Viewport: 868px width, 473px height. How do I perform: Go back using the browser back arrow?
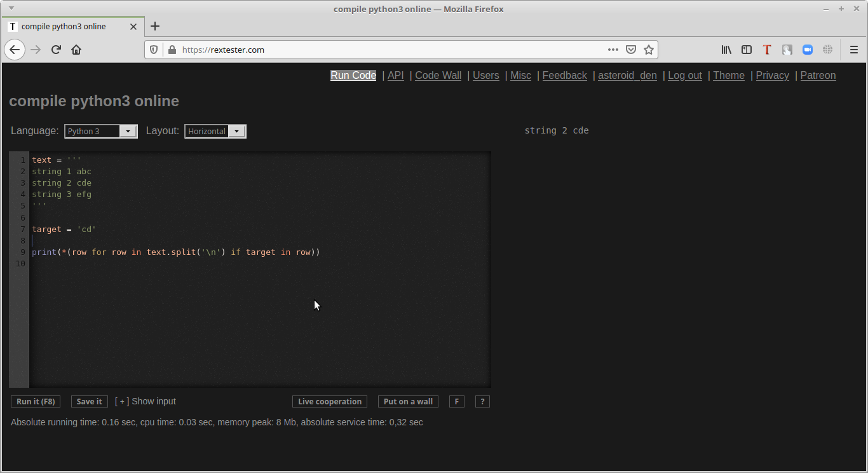point(15,50)
